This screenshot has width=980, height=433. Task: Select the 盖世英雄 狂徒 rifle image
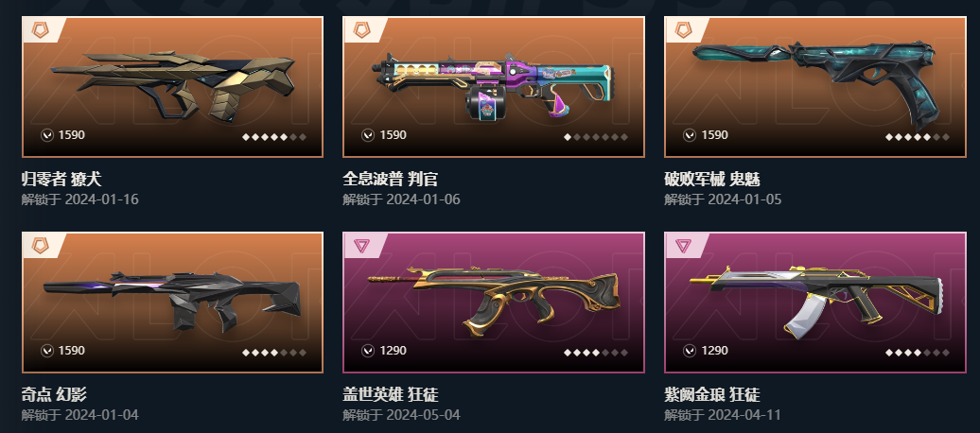tap(494, 302)
